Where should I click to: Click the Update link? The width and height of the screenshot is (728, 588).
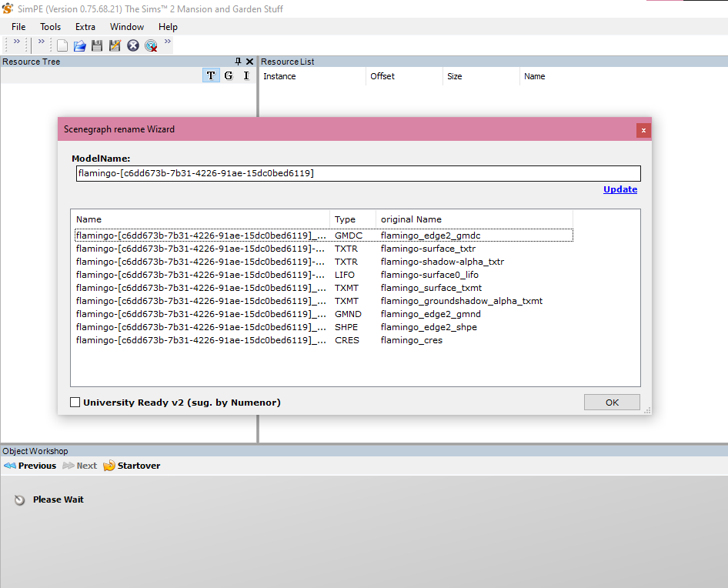pos(619,189)
